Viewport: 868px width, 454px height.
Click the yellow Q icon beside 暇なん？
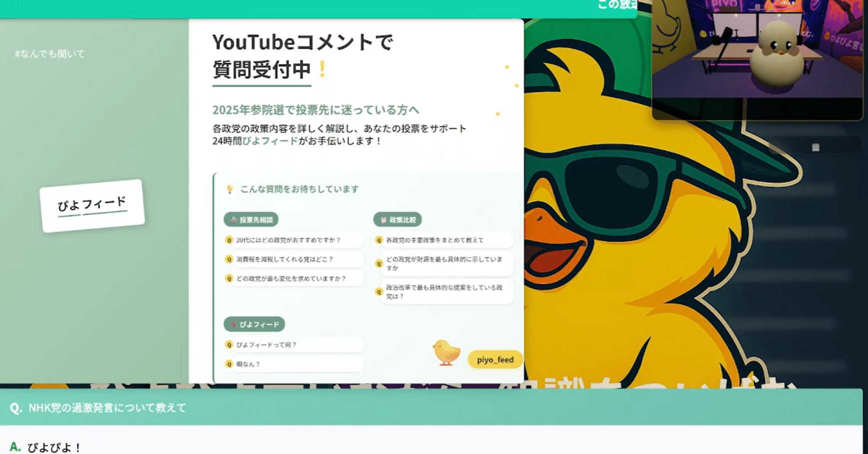(229, 364)
